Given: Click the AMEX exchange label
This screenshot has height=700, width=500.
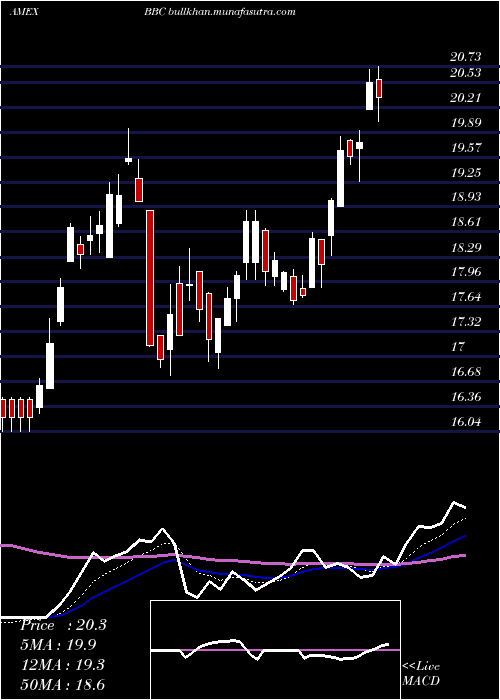Looking at the screenshot, I should (x=24, y=12).
